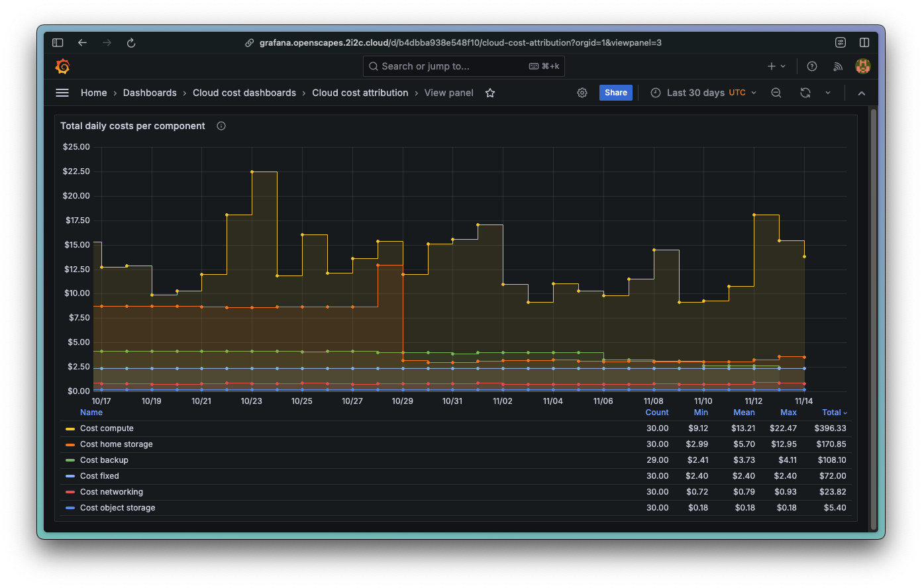Click the help question mark icon

tap(811, 66)
